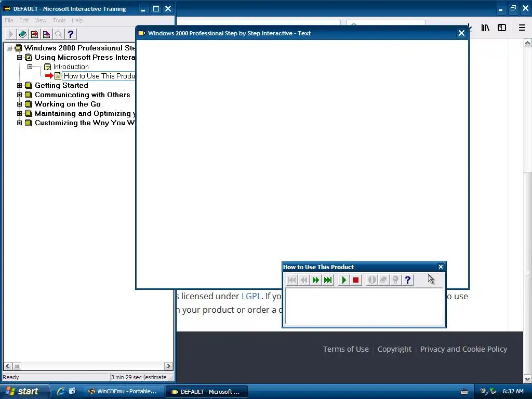Switch to WinCDEmu taskbar item
532x399 pixels.
(x=123, y=392)
